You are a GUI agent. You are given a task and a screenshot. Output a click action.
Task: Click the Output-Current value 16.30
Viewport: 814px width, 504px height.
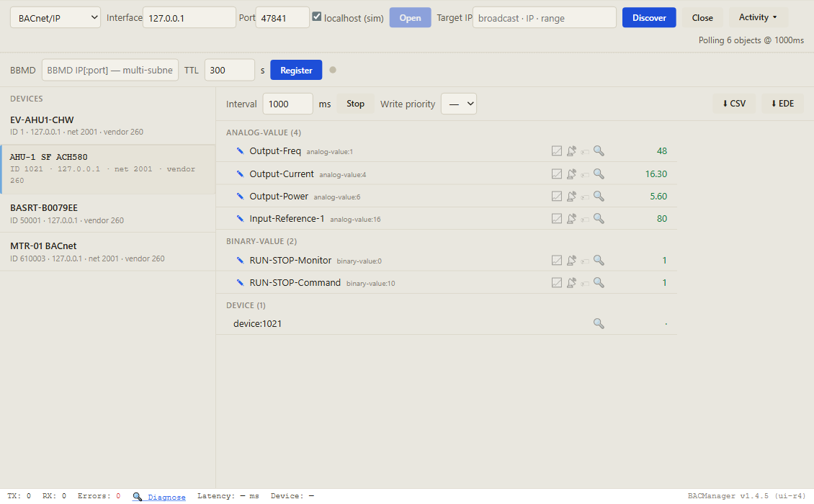point(656,174)
